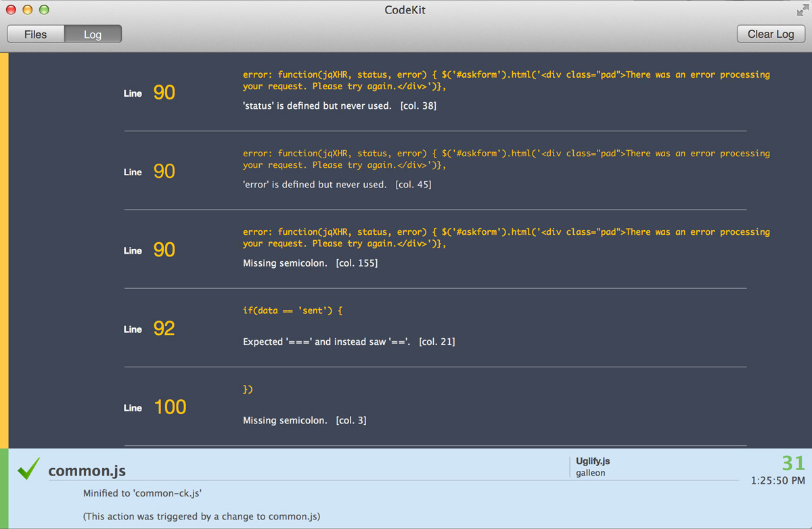This screenshot has width=812, height=529.
Task: Click the Uglify.js compiler label
Action: click(593, 461)
